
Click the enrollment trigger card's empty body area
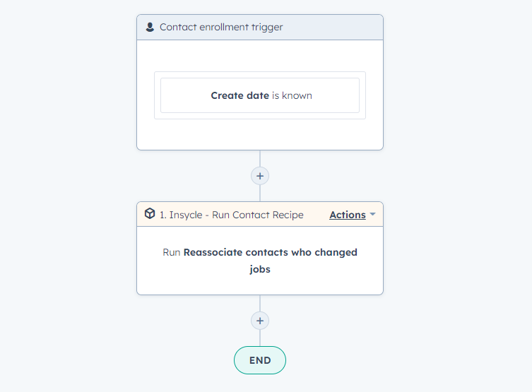coord(260,134)
